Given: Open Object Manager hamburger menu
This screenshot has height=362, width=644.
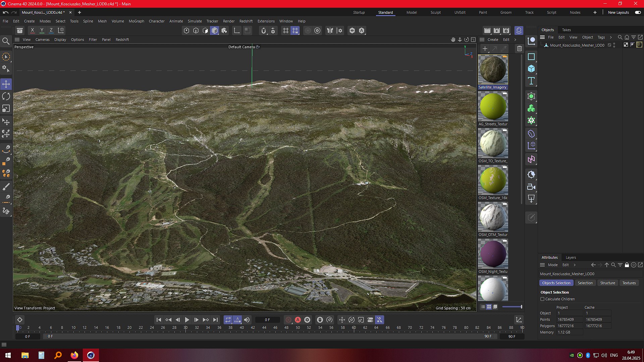Looking at the screenshot, I should [542, 37].
